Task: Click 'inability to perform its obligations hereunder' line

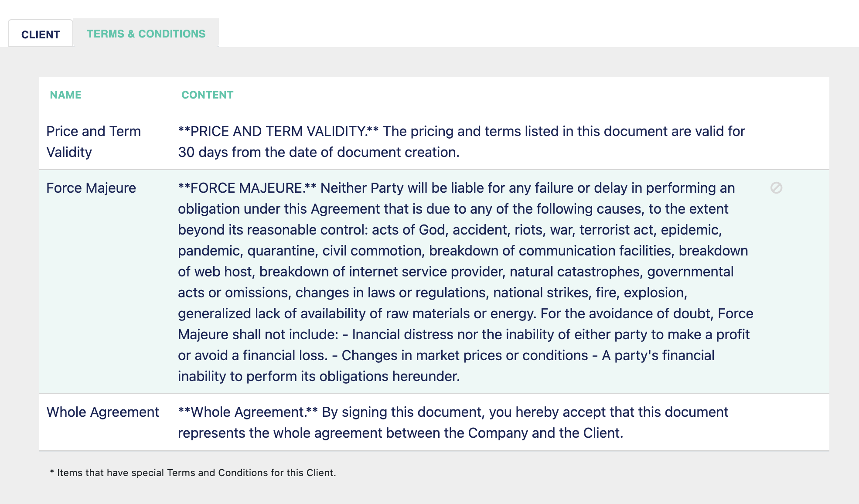Action: 319,376
